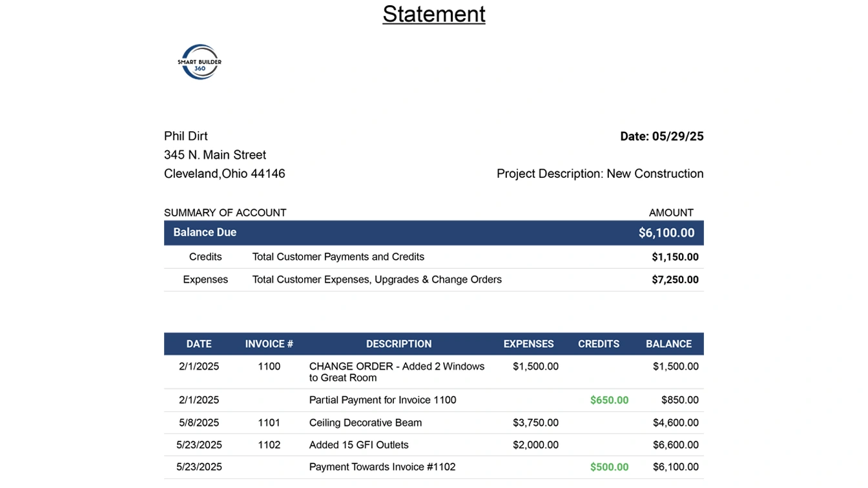868x488 pixels.
Task: Click the EXPENSES column header
Action: [x=528, y=344]
